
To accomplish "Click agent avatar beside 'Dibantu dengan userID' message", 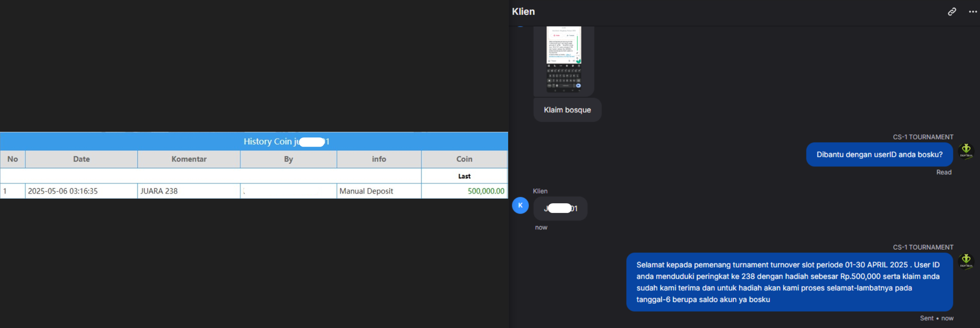I will pos(966,151).
